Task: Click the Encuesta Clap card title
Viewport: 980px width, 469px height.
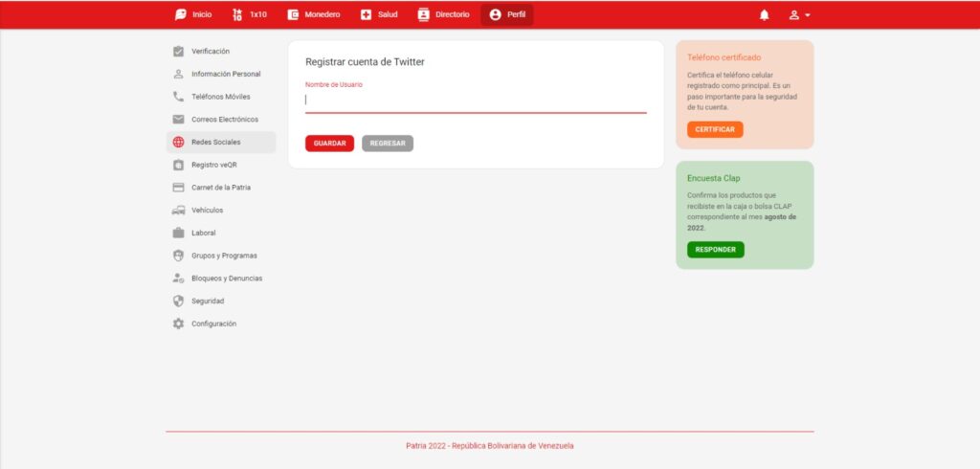Action: [x=713, y=178]
